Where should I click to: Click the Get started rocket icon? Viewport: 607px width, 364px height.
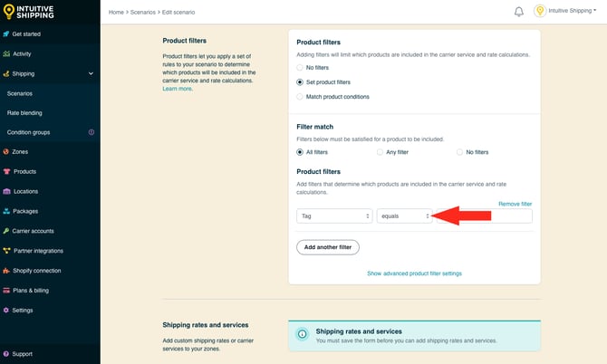(7, 34)
